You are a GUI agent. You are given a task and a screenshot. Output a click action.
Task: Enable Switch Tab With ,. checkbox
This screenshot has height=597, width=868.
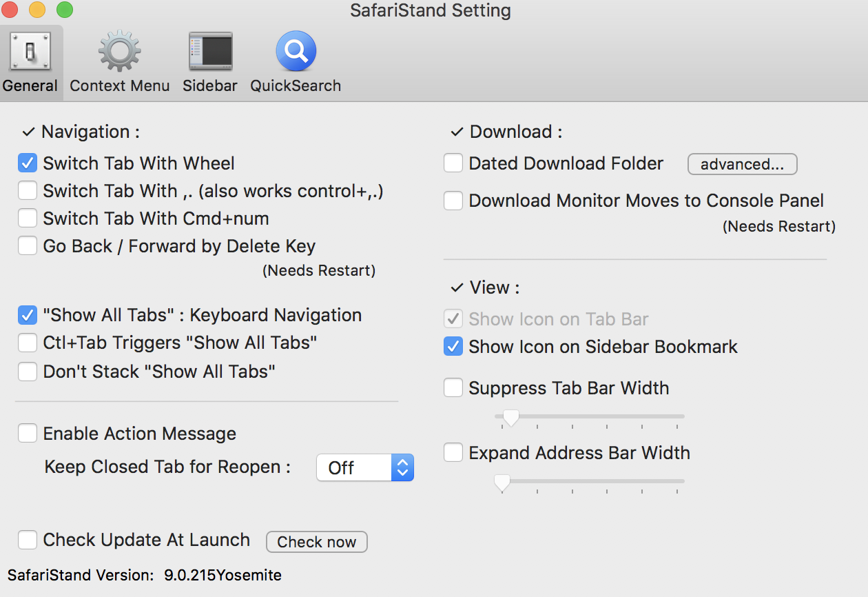point(28,190)
